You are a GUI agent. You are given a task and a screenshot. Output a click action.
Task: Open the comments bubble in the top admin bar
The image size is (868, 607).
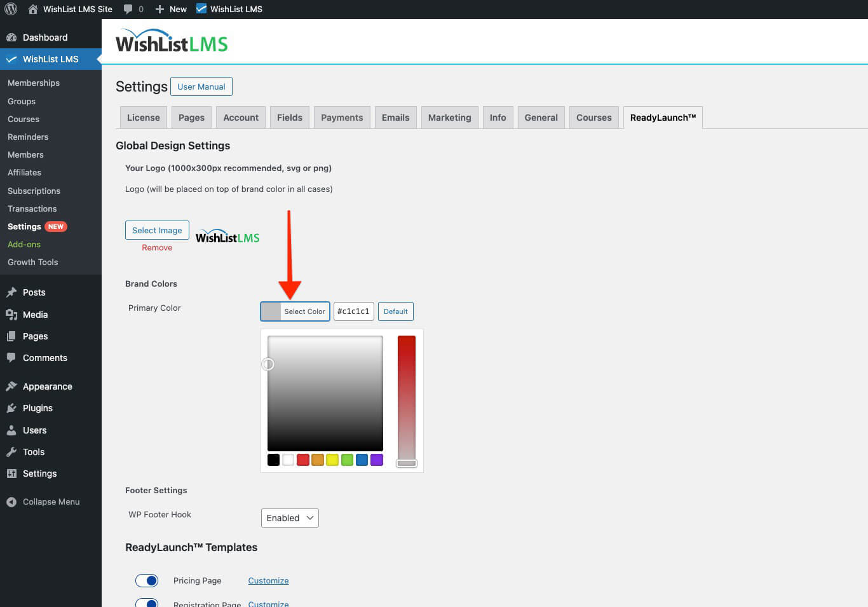127,9
